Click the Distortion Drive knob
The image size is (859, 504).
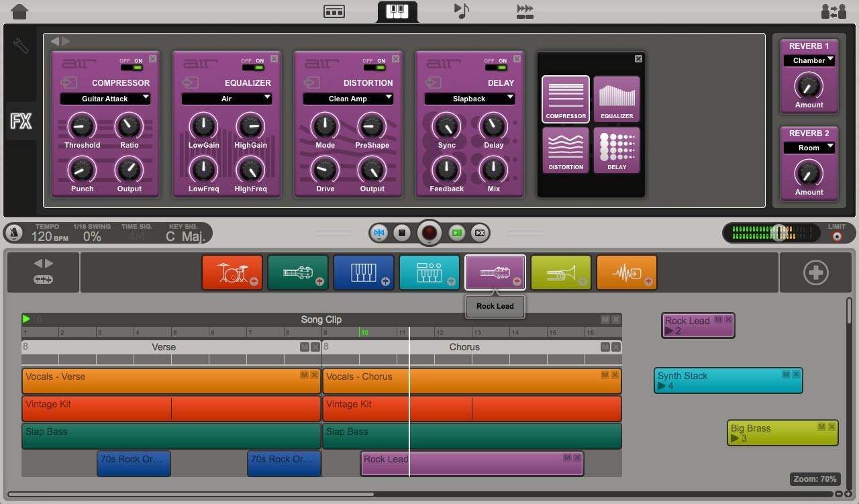point(325,170)
